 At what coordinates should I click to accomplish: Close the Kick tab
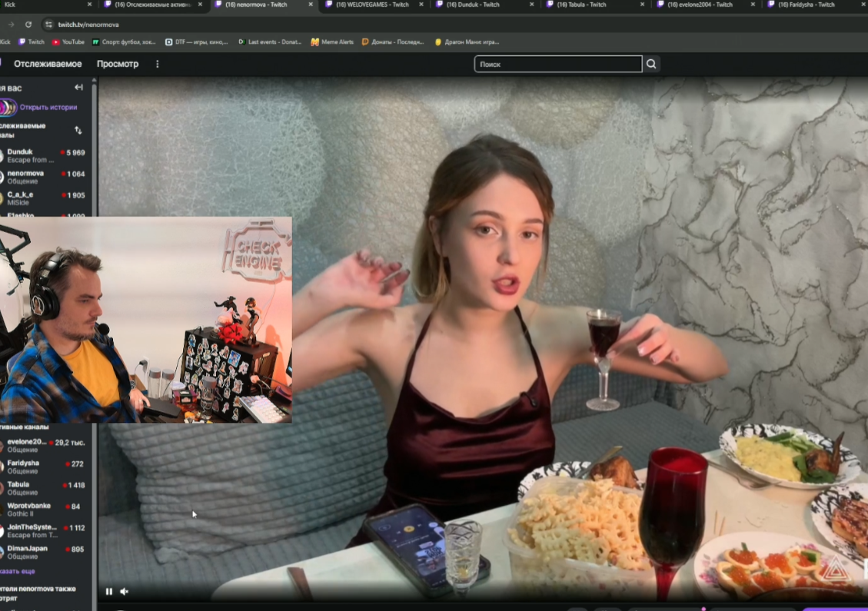pyautogui.click(x=90, y=5)
